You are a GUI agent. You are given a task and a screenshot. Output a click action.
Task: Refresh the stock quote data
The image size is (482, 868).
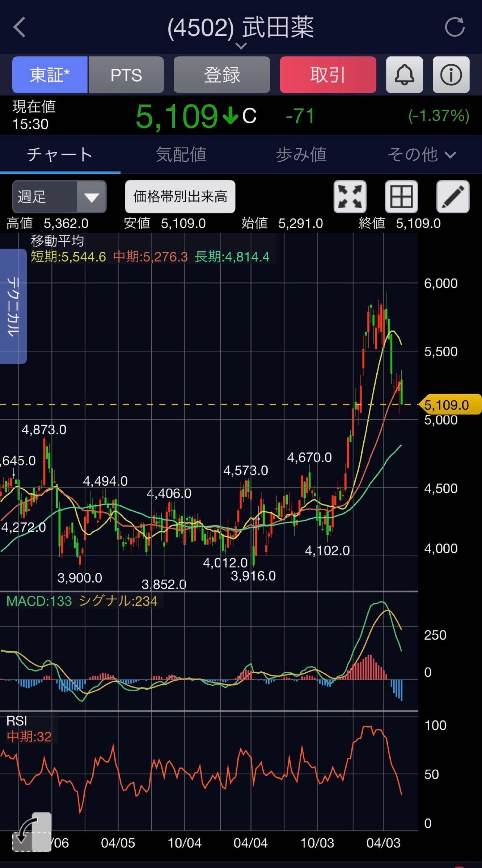454,27
